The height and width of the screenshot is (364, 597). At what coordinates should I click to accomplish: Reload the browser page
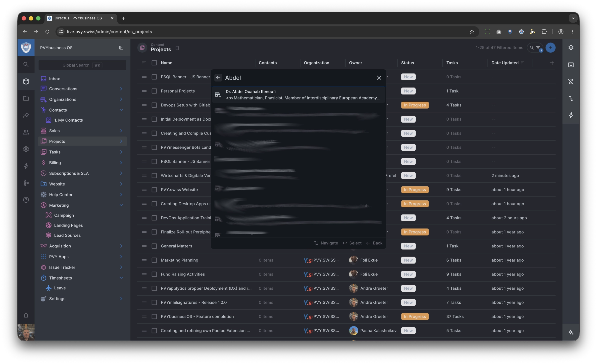(x=47, y=32)
